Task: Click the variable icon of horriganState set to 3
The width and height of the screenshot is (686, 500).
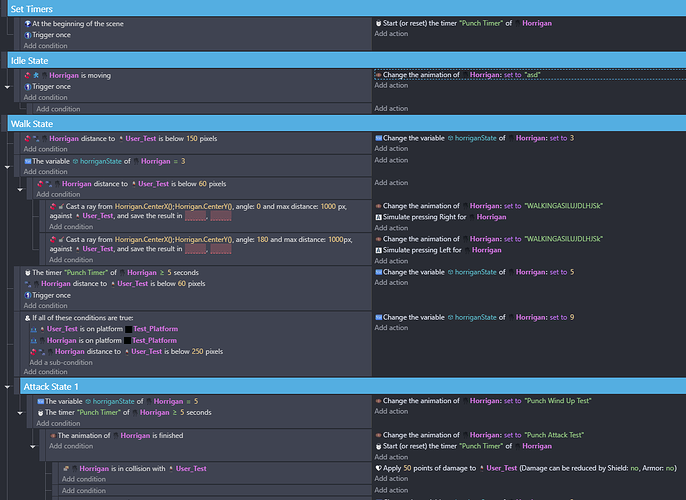Action: pyautogui.click(x=378, y=138)
